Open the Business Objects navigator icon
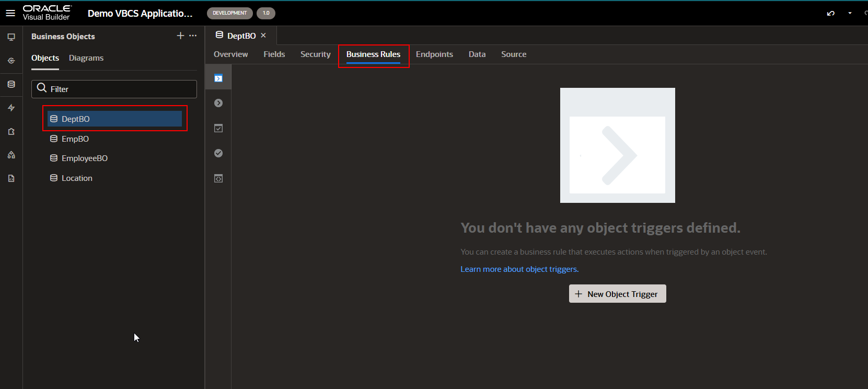Image resolution: width=868 pixels, height=389 pixels. coord(11,84)
